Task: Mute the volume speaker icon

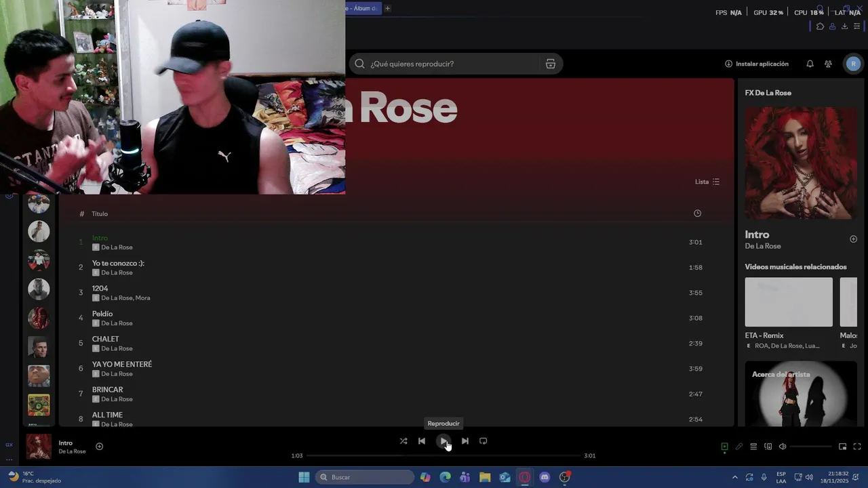Action: point(783,447)
